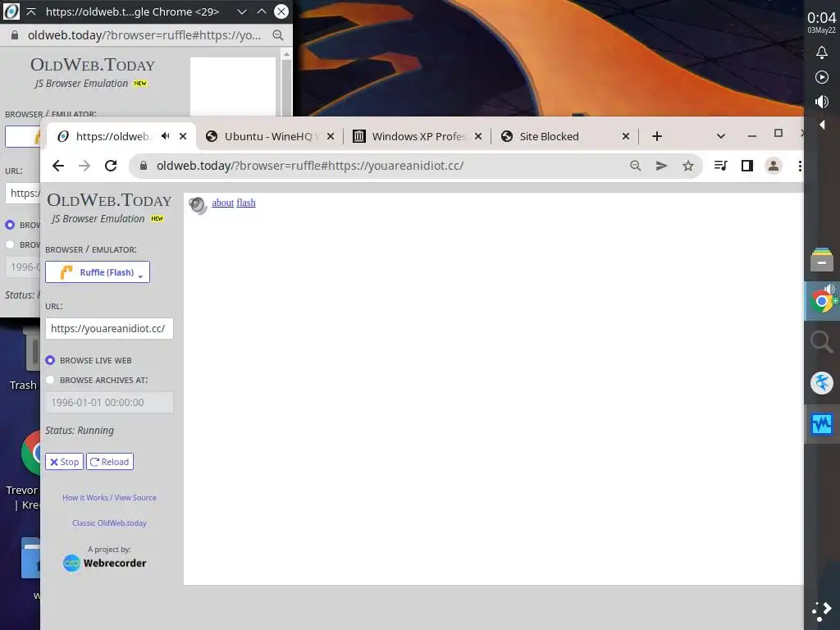
Task: Open the media control playlist icon
Action: tap(720, 166)
